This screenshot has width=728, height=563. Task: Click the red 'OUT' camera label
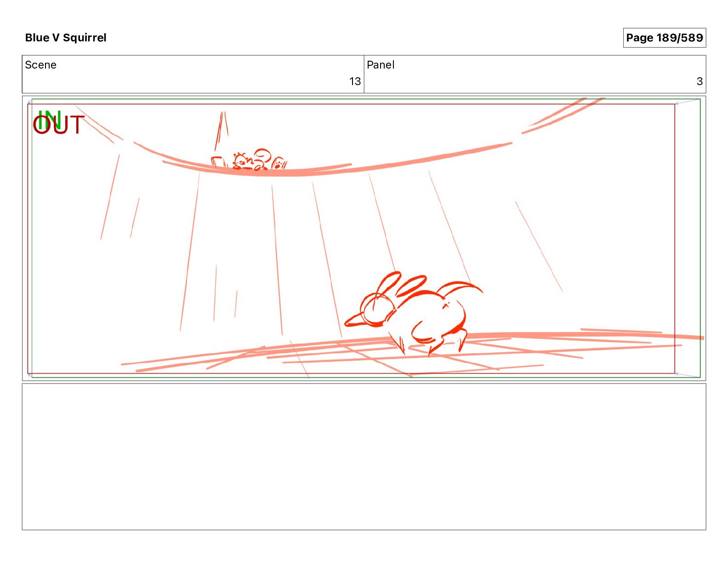pyautogui.click(x=59, y=125)
